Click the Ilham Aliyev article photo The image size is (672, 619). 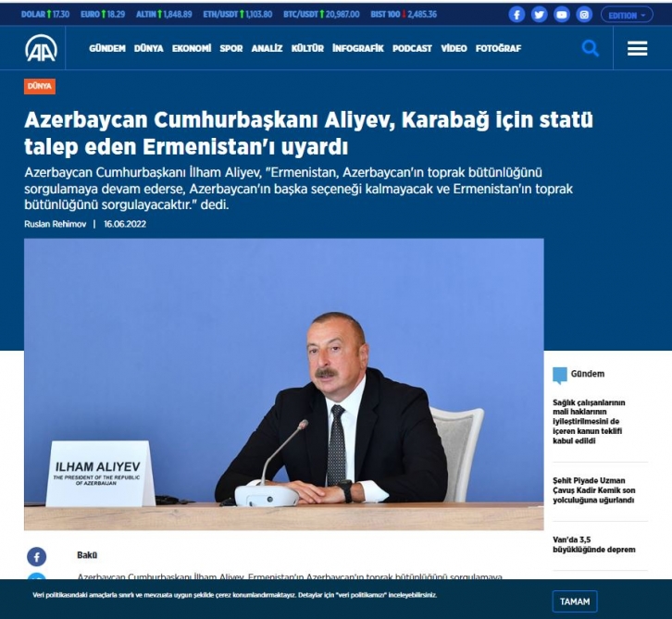pyautogui.click(x=283, y=383)
